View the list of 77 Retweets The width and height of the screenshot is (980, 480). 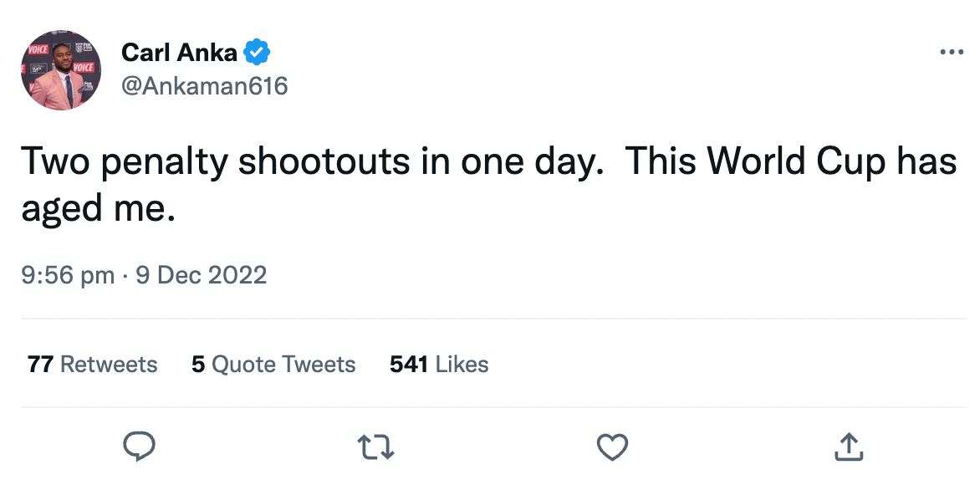point(92,365)
